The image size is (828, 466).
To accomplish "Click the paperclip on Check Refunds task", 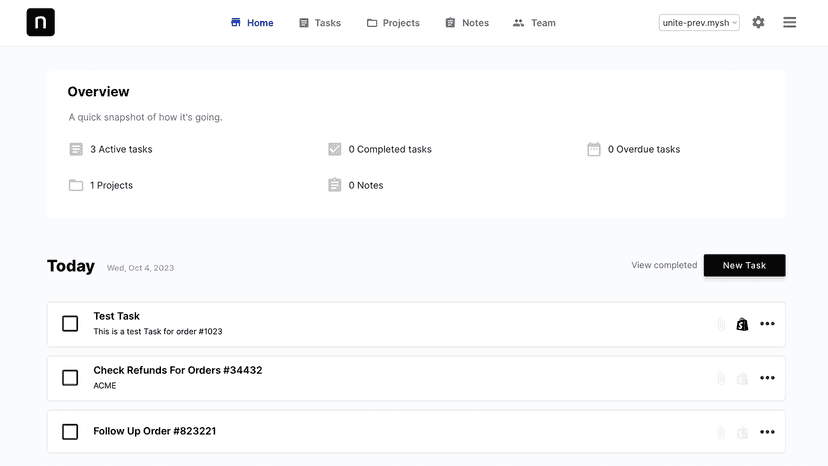I will pos(721,378).
